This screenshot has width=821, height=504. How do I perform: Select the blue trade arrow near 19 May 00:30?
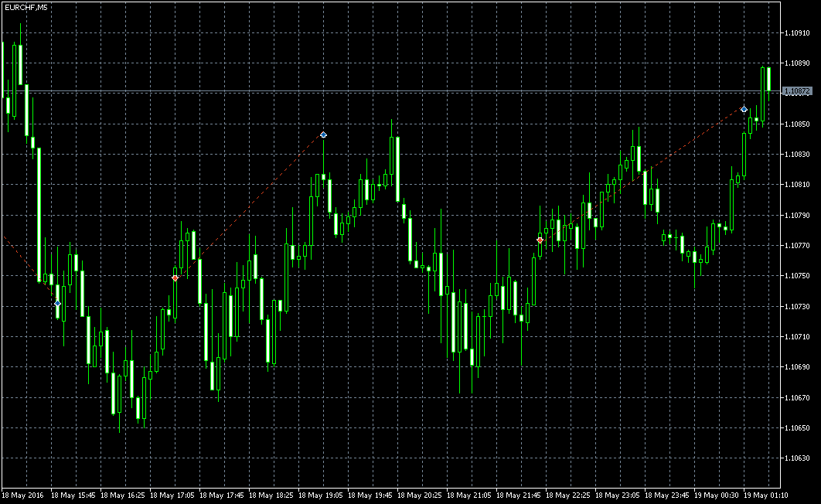pos(744,110)
